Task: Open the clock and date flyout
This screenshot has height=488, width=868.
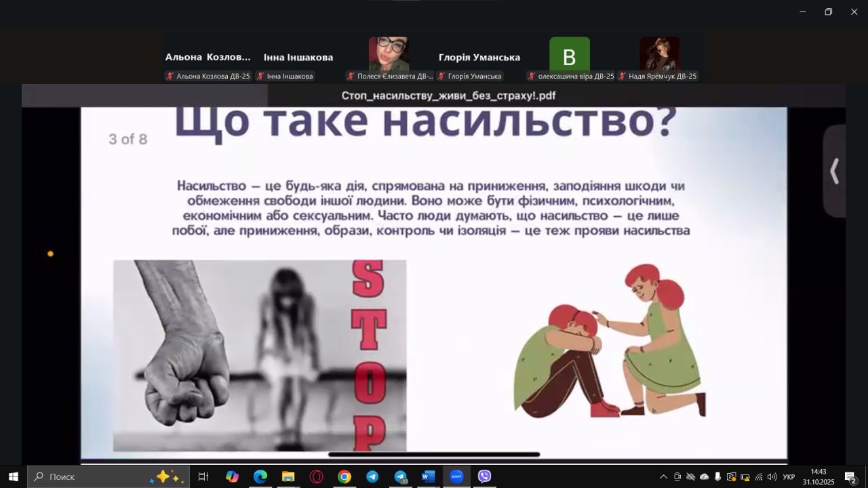Action: (818, 476)
